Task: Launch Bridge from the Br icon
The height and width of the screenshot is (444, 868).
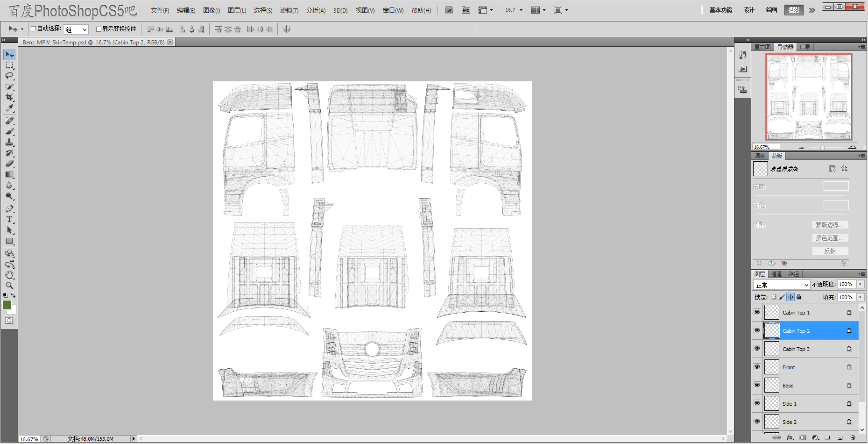Action: click(449, 10)
